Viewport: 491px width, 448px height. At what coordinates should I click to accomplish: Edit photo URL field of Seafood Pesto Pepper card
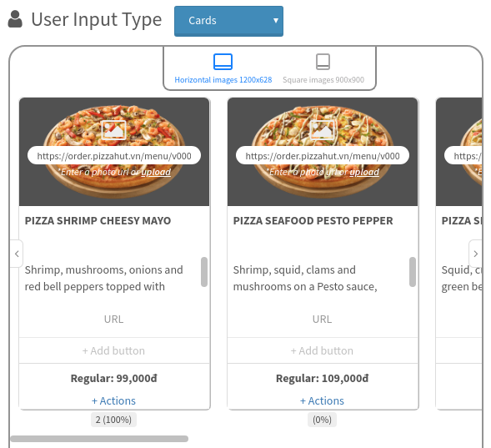[323, 156]
